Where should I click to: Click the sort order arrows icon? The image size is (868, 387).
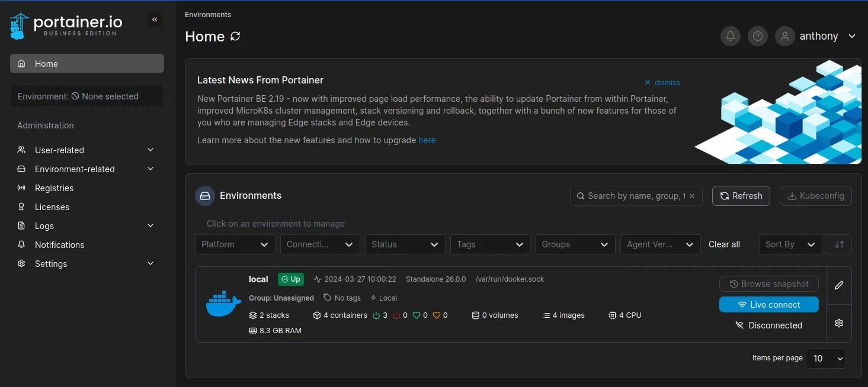tap(839, 244)
